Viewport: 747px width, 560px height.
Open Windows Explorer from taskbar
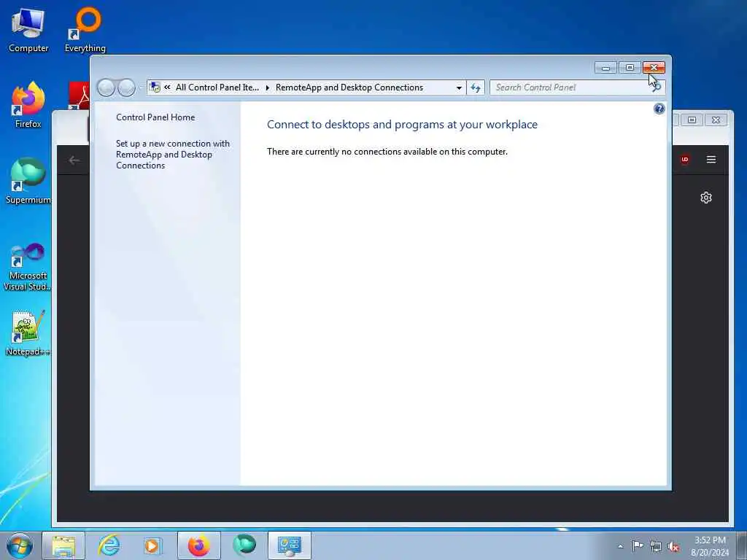(x=63, y=545)
